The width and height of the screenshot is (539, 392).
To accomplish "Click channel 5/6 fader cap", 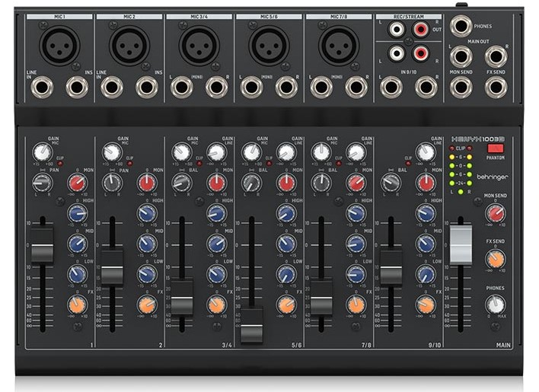I will tap(251, 325).
